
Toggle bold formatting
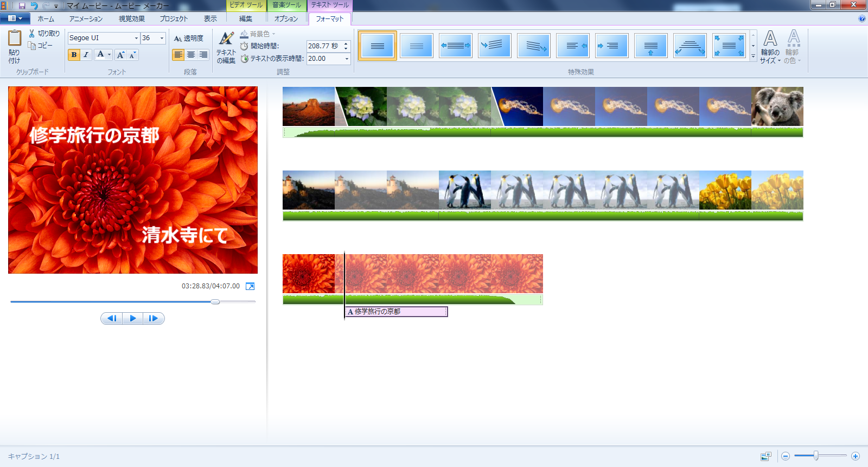coord(74,55)
